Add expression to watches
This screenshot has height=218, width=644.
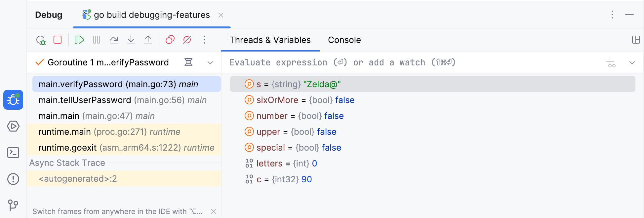pyautogui.click(x=610, y=62)
